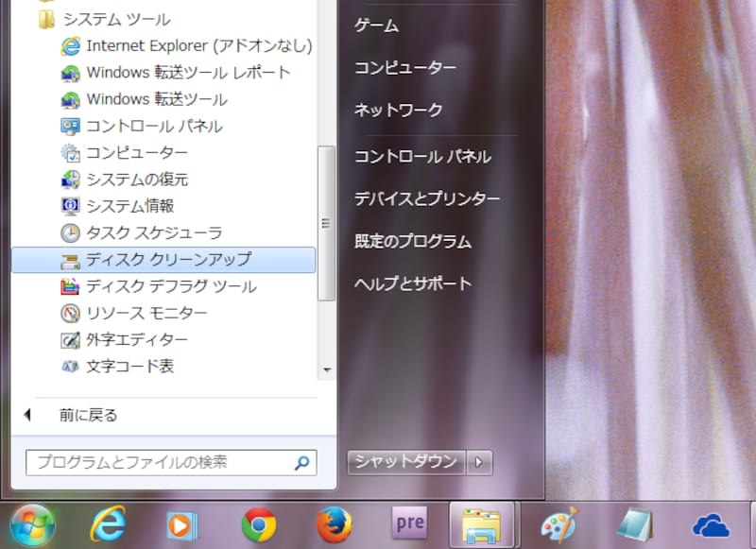Viewport: 756px width, 549px height.
Task: Open ヘルプとサポート (Help and Support)
Action: click(x=412, y=283)
